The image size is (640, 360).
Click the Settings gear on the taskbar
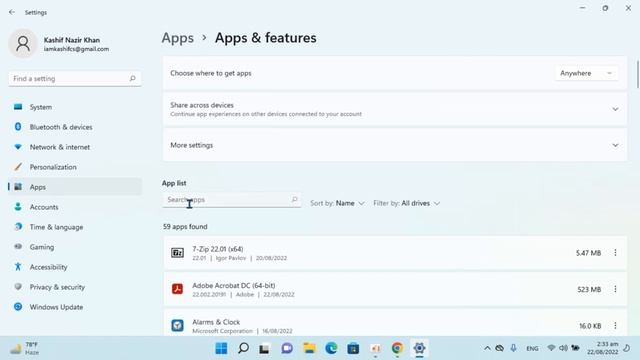pyautogui.click(x=419, y=348)
